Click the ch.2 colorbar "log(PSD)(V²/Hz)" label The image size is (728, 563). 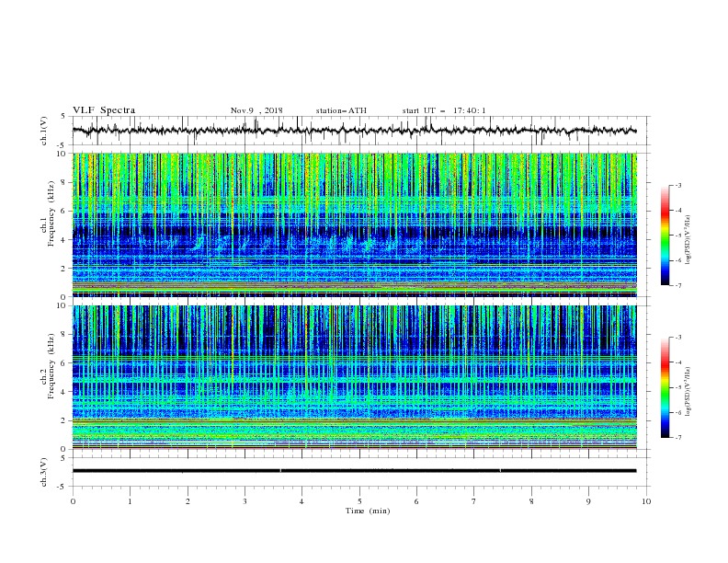click(688, 391)
